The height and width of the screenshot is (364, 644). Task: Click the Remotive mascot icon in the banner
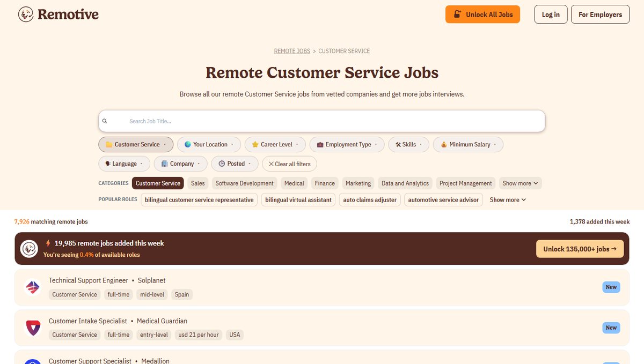[29, 249]
